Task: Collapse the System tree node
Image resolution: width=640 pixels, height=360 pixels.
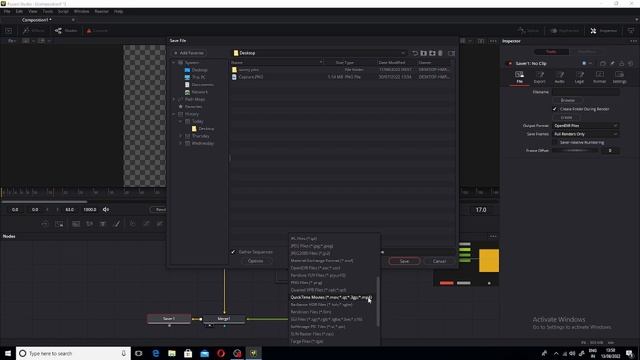Action: [174, 62]
